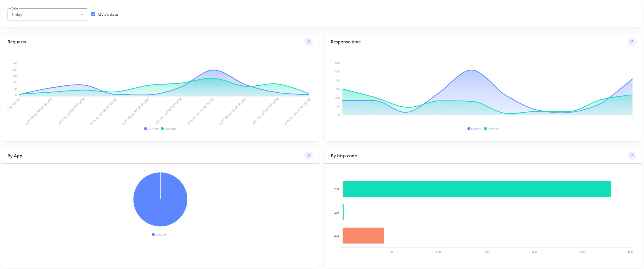Click the 206 label on the bar chart axis

point(336,213)
